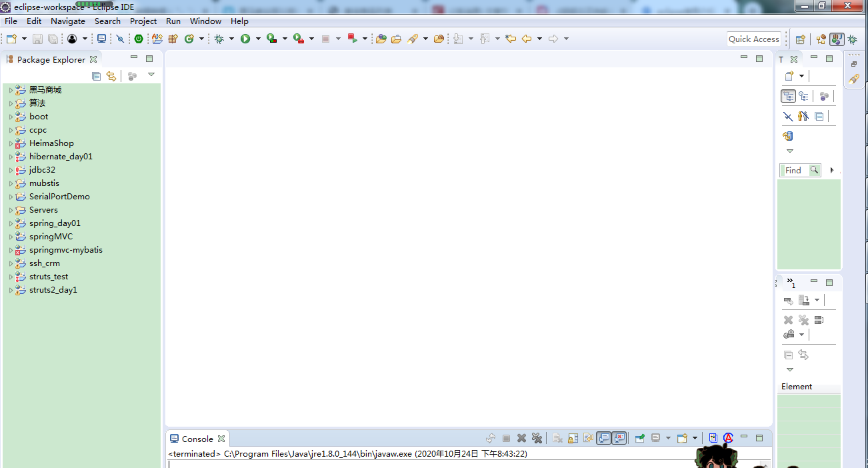Click Collapse All in Package Explorer
The image size is (868, 468).
[96, 76]
